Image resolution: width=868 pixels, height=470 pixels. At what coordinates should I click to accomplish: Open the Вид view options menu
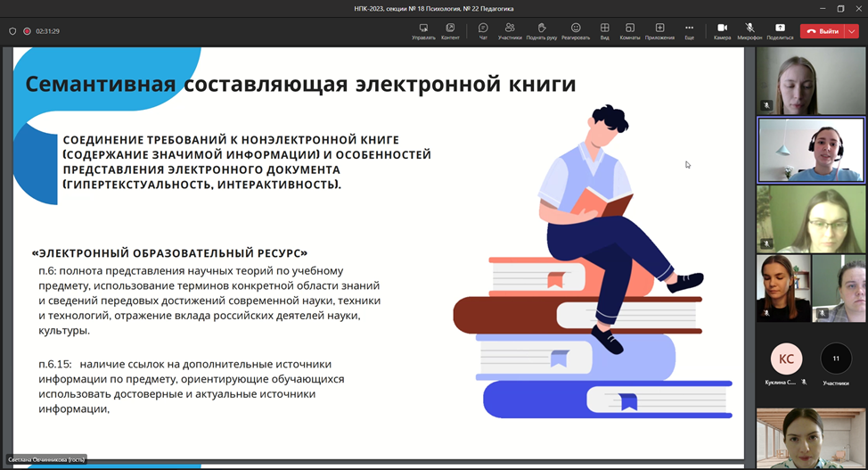[x=604, y=30]
